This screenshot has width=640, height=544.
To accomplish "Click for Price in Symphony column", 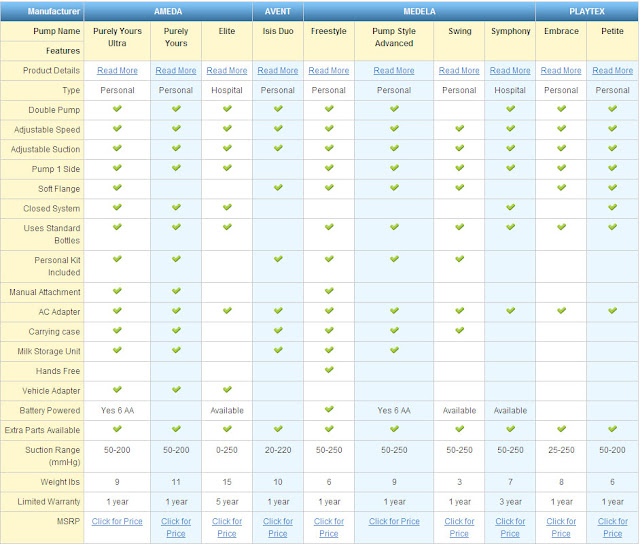I will tap(510, 528).
